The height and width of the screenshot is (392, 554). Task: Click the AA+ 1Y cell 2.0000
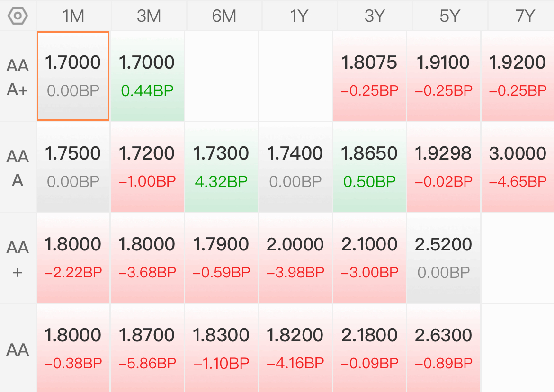point(295,258)
